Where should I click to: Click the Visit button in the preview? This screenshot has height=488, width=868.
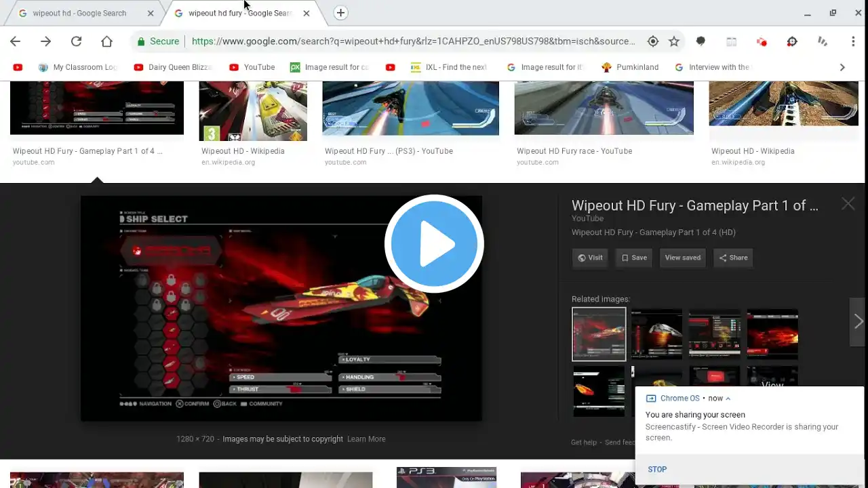pos(590,258)
